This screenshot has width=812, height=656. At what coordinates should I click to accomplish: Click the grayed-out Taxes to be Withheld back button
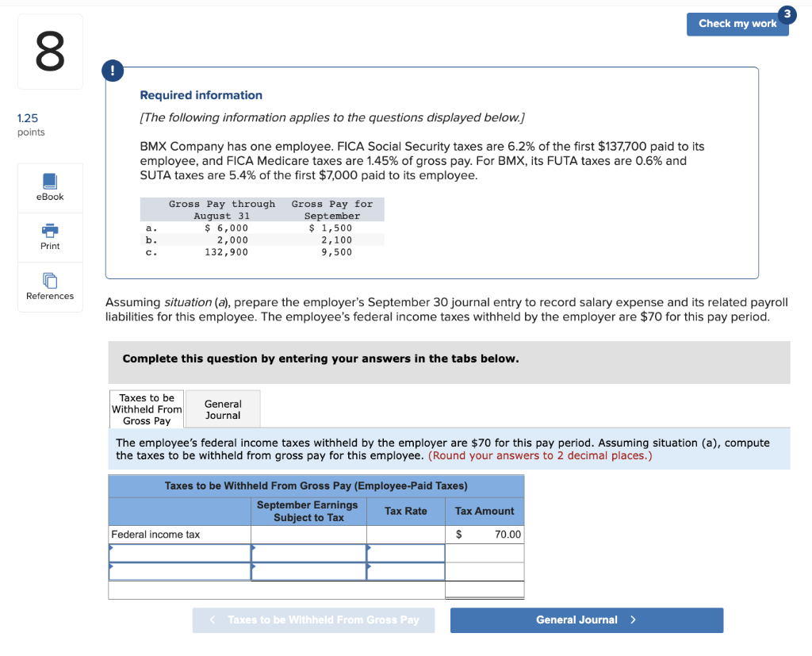click(313, 620)
